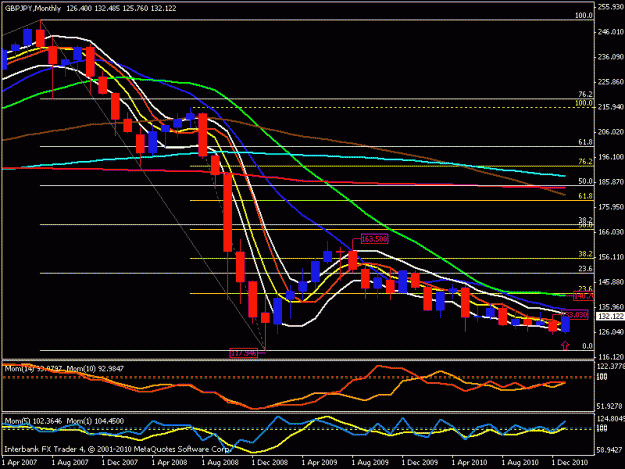Click the 246.010 value on the price scale
The height and width of the screenshot is (469, 625).
610,32
